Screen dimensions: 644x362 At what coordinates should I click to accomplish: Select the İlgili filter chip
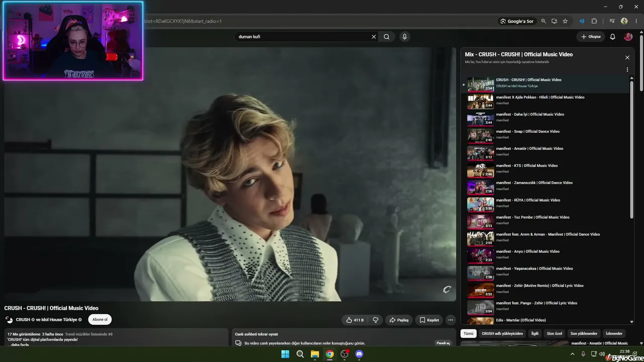tap(535, 333)
